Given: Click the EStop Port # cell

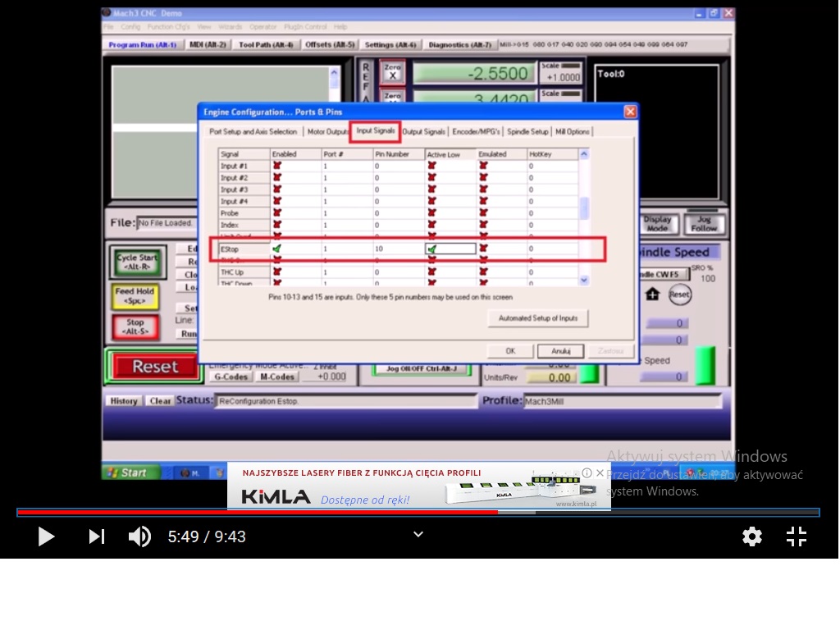Looking at the screenshot, I should pos(348,249).
